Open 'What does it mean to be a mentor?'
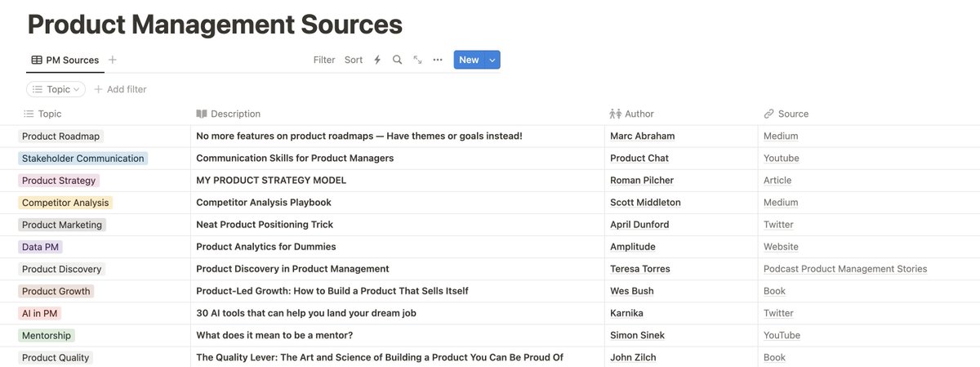Image resolution: width=980 pixels, height=367 pixels. (x=274, y=334)
